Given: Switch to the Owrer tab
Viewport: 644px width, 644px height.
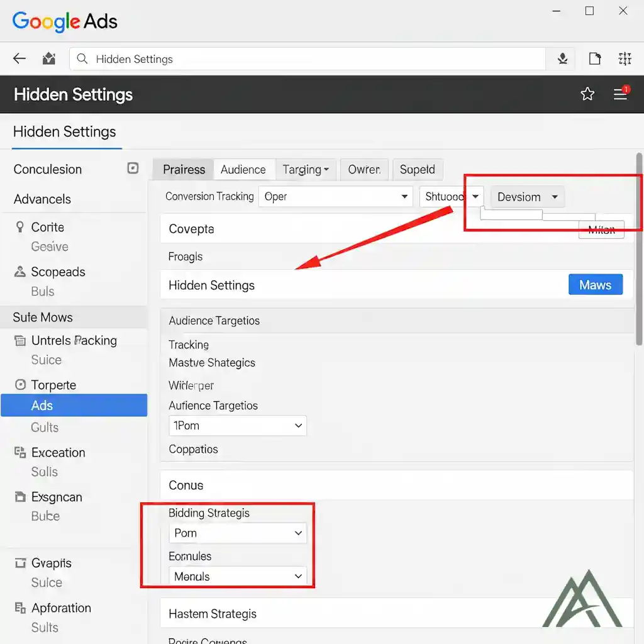Looking at the screenshot, I should [364, 169].
